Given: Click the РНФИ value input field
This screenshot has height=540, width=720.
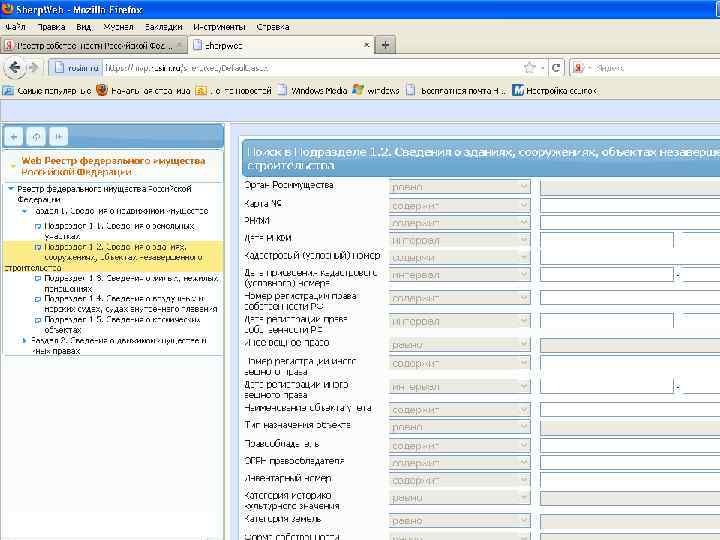Looking at the screenshot, I should (x=630, y=222).
